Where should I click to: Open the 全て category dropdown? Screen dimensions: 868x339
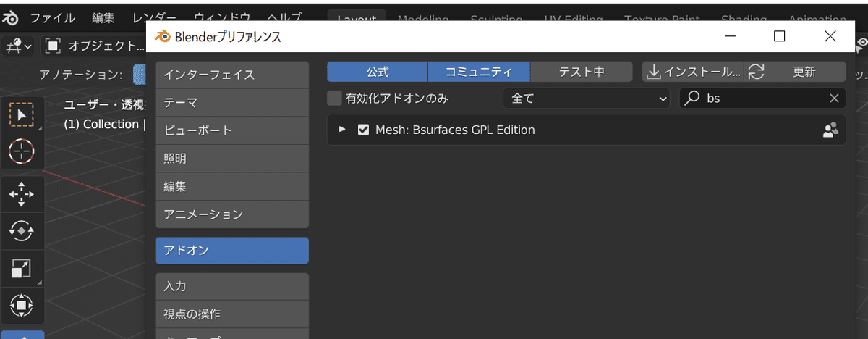click(587, 98)
